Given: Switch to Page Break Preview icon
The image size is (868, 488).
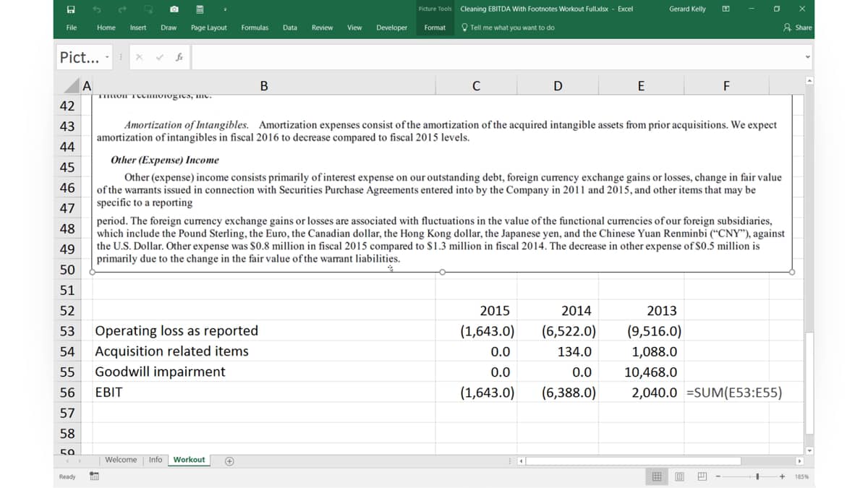Looking at the screenshot, I should coord(702,476).
